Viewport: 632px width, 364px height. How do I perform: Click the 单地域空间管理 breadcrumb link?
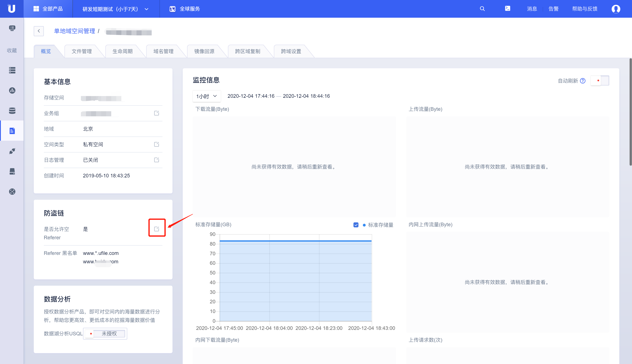tap(75, 31)
